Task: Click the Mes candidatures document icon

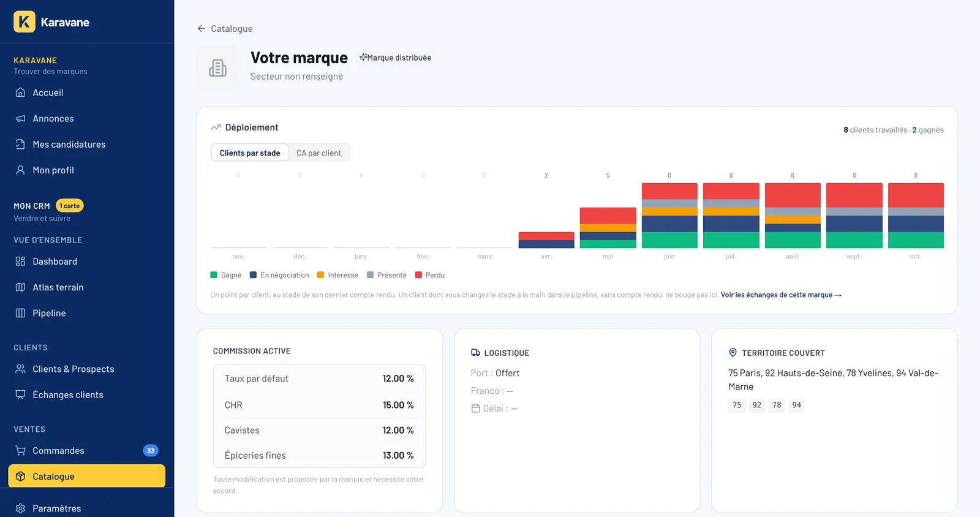Action: coord(20,144)
